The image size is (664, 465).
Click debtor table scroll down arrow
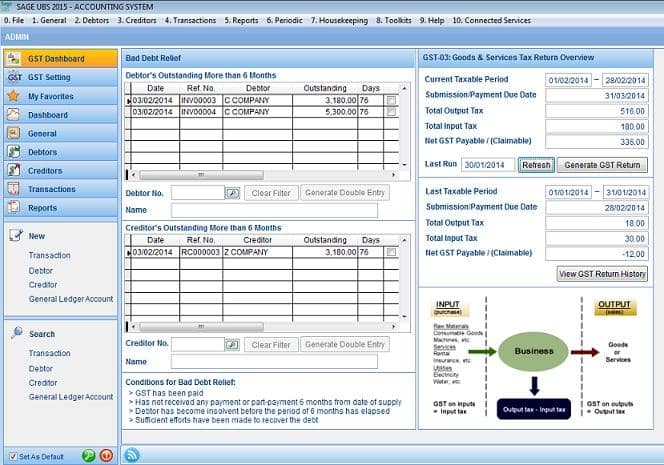click(x=404, y=164)
